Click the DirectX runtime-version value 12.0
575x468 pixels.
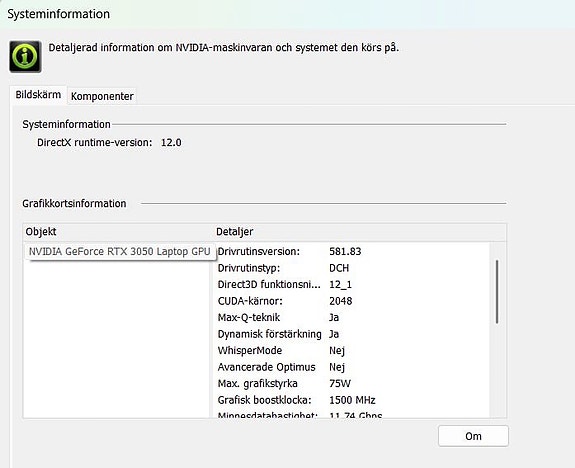tap(171, 143)
